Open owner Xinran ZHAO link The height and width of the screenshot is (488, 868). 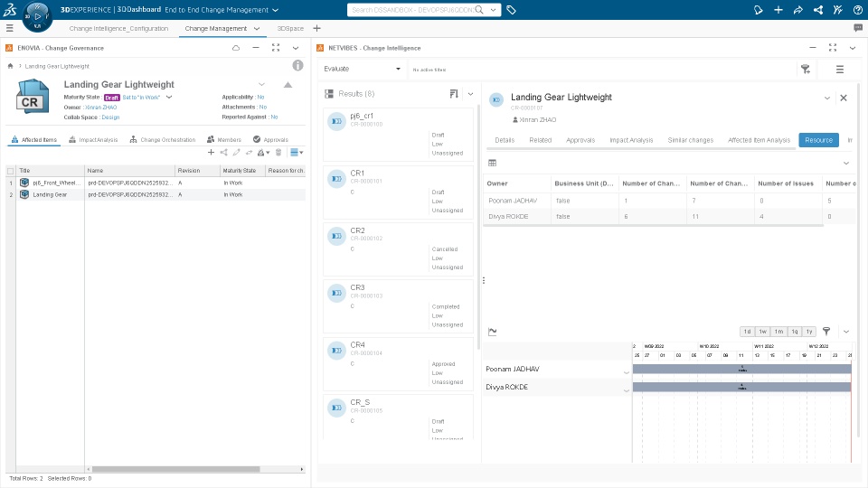(100, 108)
